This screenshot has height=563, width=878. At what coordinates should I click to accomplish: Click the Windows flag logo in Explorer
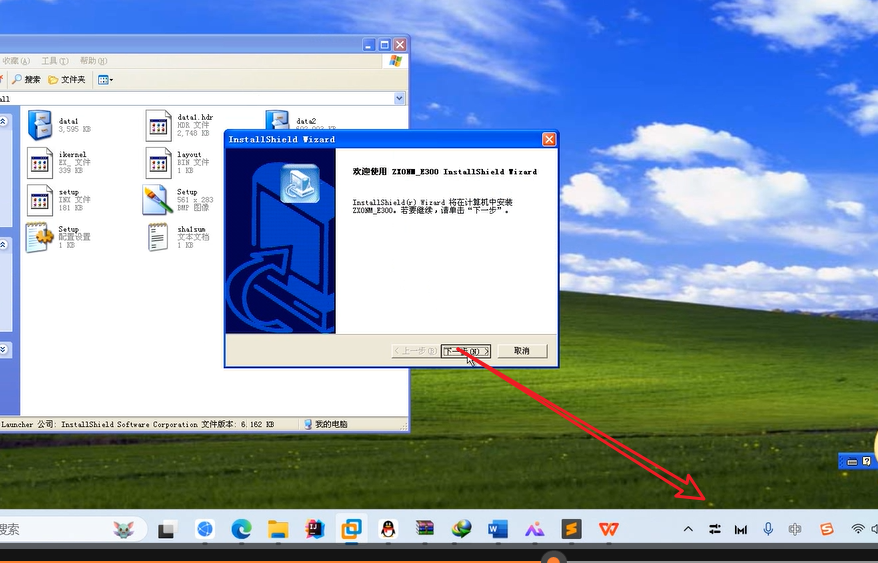[395, 61]
